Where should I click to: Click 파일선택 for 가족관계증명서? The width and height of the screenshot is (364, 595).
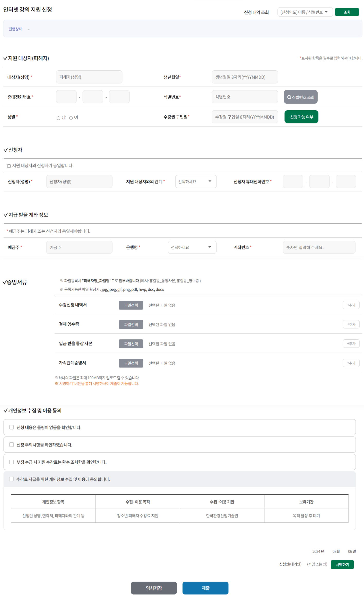tap(131, 363)
